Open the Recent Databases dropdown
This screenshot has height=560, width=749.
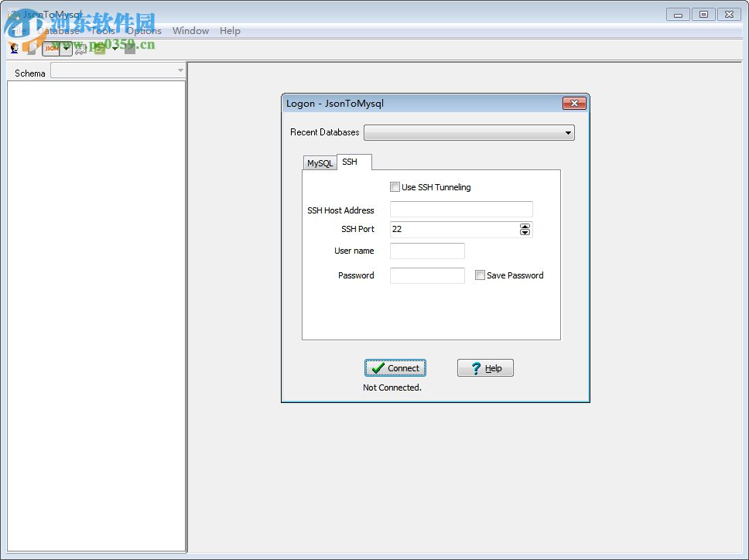(567, 132)
